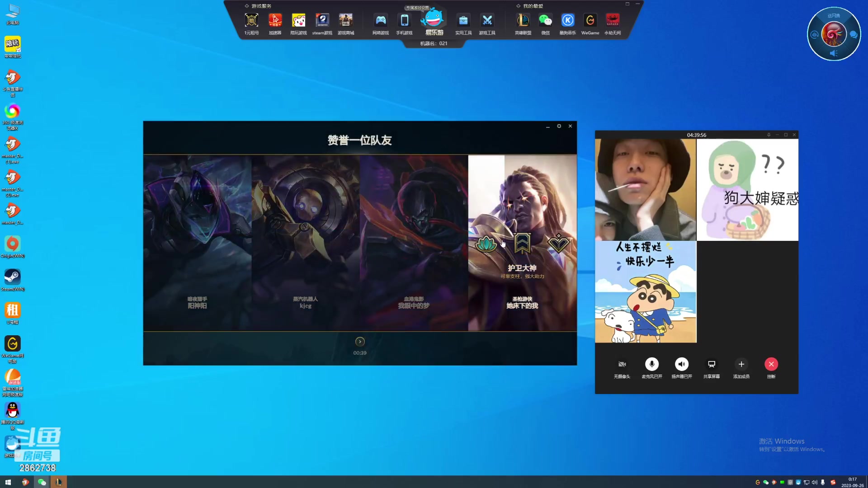Viewport: 868px width, 488px height.
Task: Add member with 添加成员 plus button
Action: [741, 364]
